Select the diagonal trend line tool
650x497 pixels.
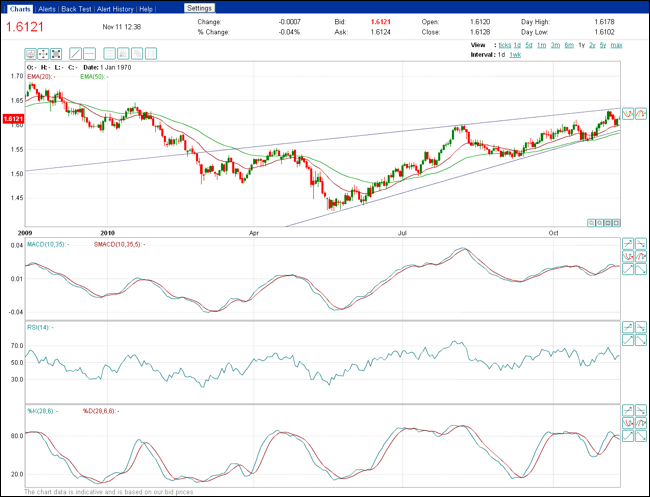pyautogui.click(x=75, y=53)
